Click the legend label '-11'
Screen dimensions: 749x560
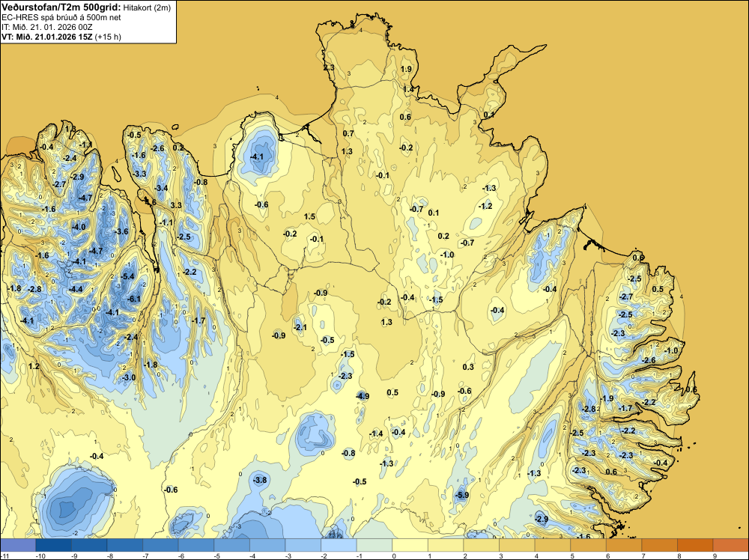click(4, 556)
